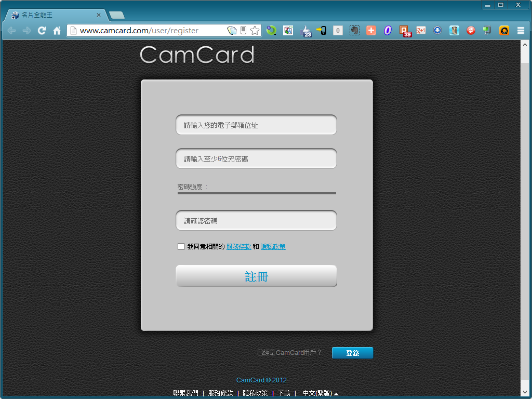The height and width of the screenshot is (399, 532).
Task: Click the blue download arrow extension
Action: pos(437,31)
